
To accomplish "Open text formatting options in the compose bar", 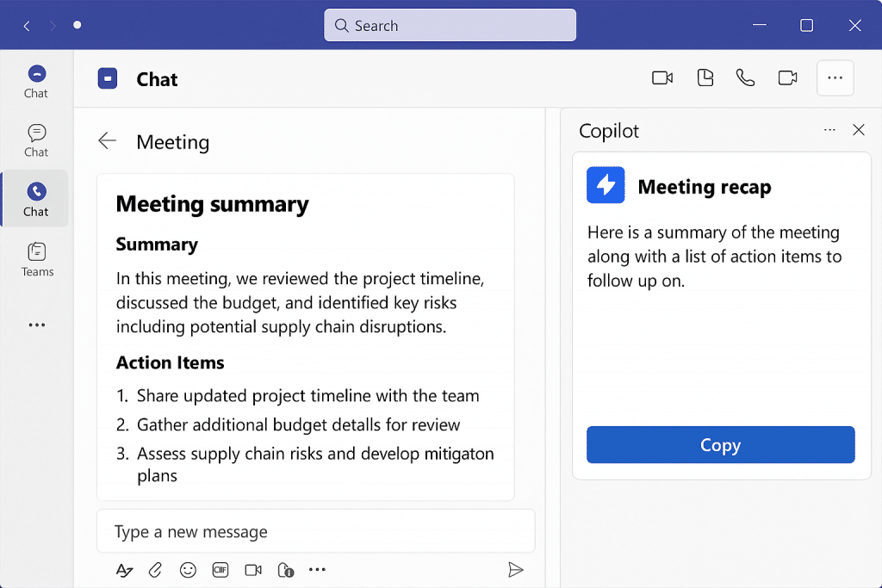I will [124, 570].
